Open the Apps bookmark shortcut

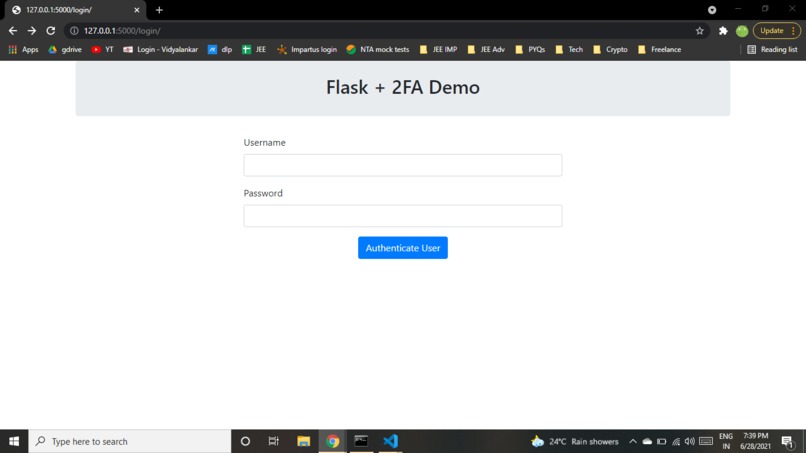23,49
